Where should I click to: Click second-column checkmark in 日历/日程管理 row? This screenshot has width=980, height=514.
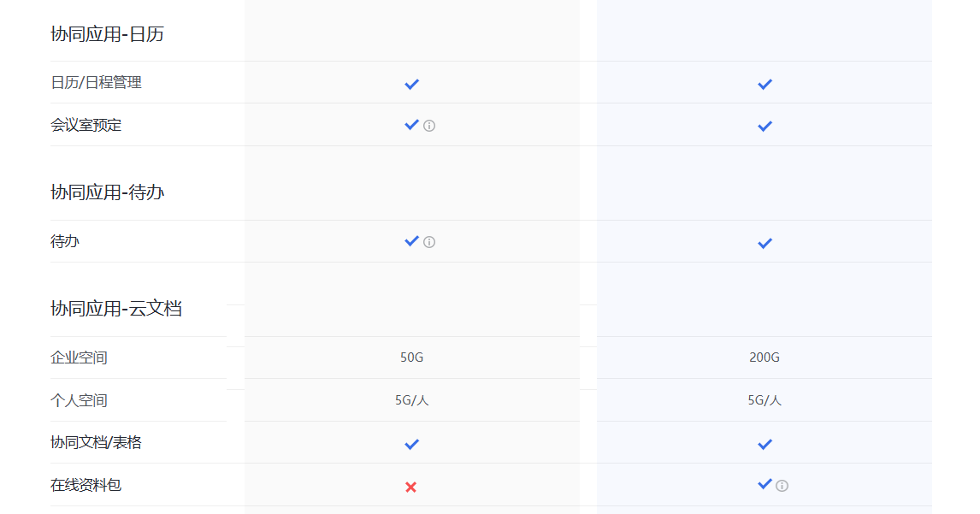point(765,84)
